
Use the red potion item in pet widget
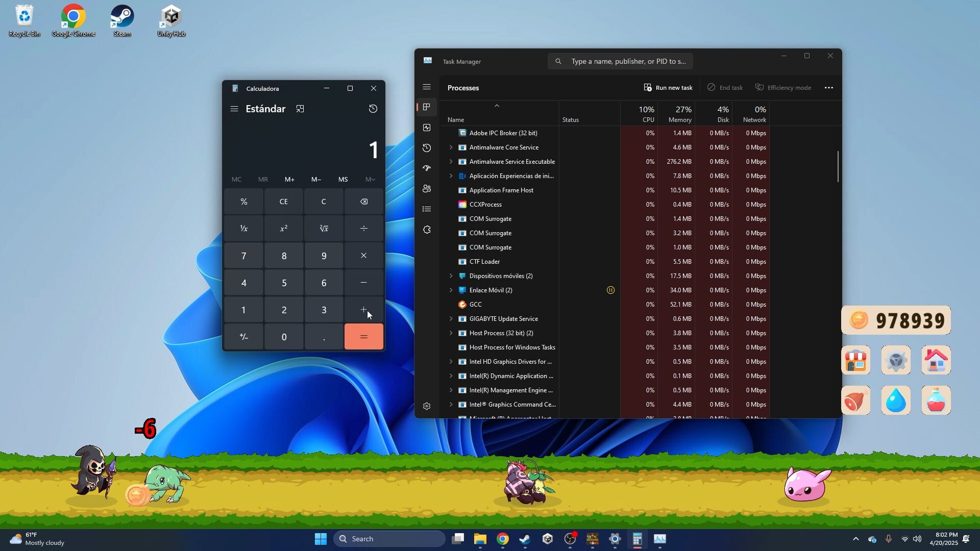[937, 400]
